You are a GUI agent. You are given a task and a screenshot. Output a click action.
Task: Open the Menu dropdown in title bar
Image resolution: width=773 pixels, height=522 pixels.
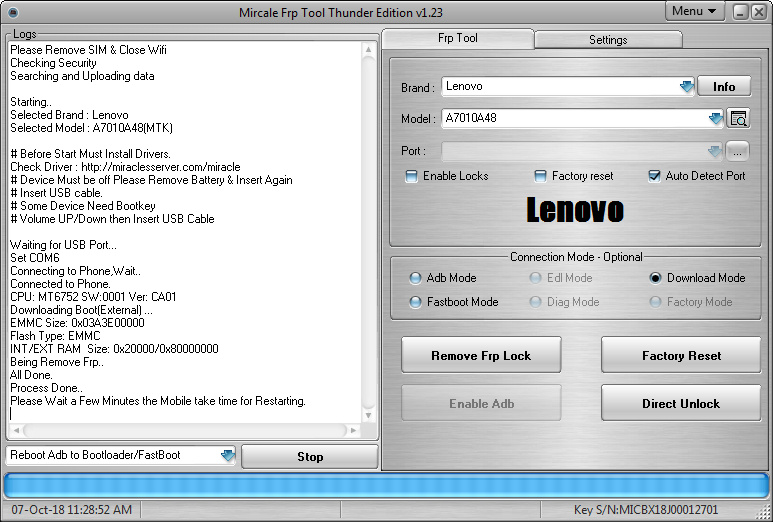pyautogui.click(x=695, y=11)
